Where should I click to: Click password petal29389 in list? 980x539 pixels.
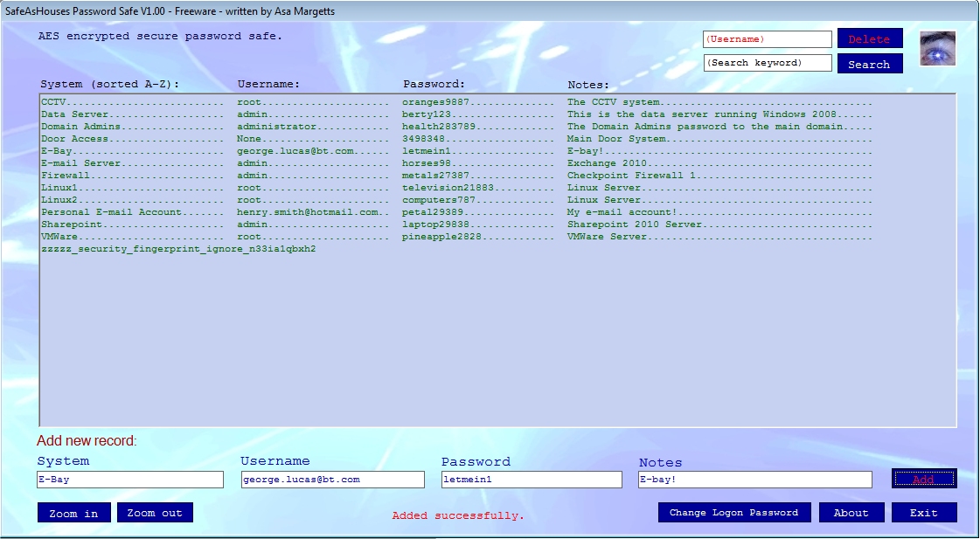[433, 211]
